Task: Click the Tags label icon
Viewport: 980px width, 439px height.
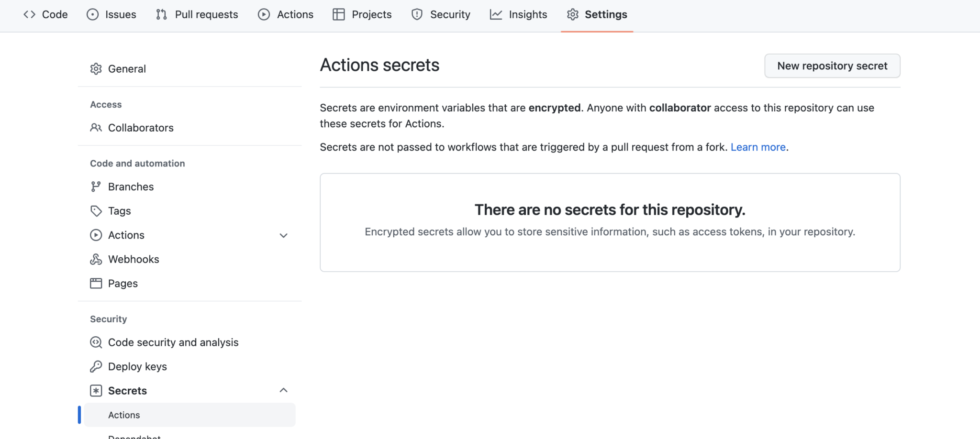Action: click(x=96, y=211)
